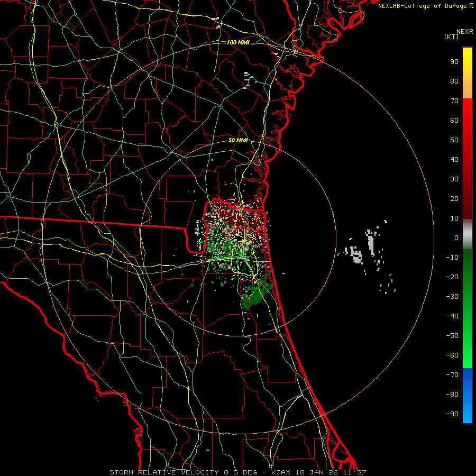Click the -60 value on the velocity scale
Image resolution: width=476 pixels, height=476 pixels.
(x=452, y=355)
